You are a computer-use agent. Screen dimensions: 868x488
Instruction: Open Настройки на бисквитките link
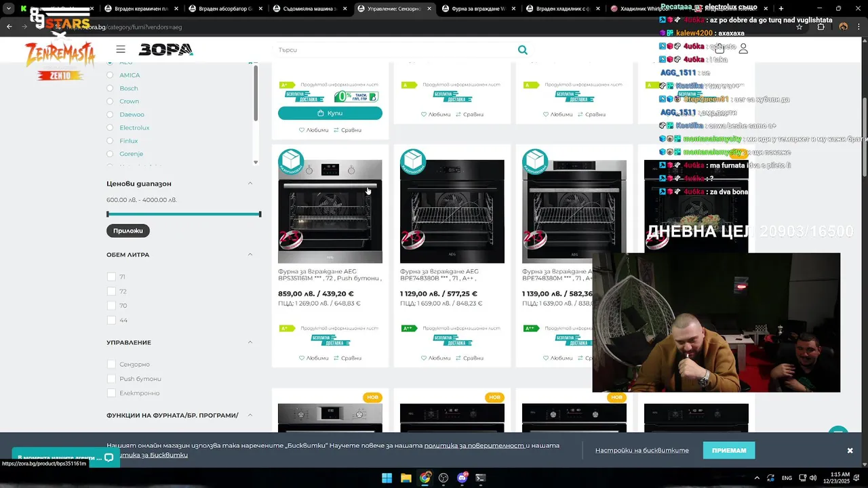(642, 451)
